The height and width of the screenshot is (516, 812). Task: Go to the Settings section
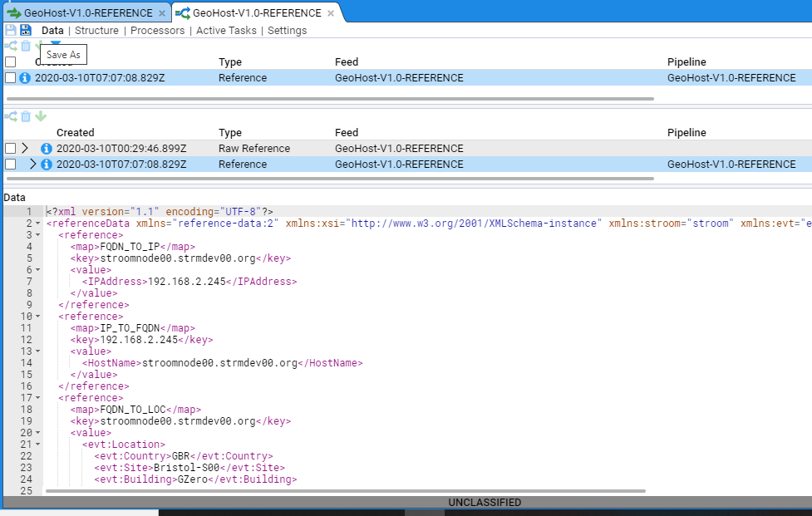[x=287, y=31]
